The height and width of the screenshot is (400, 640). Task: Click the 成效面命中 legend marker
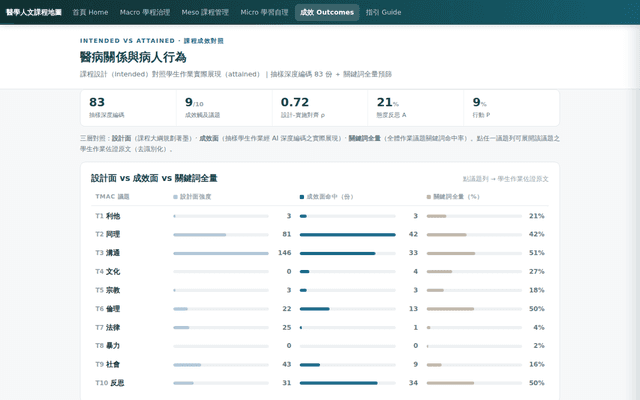(x=302, y=197)
